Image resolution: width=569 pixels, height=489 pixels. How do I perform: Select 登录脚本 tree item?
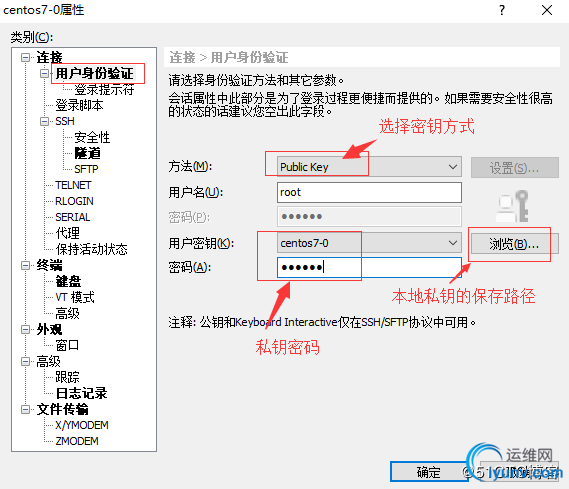coord(79,106)
